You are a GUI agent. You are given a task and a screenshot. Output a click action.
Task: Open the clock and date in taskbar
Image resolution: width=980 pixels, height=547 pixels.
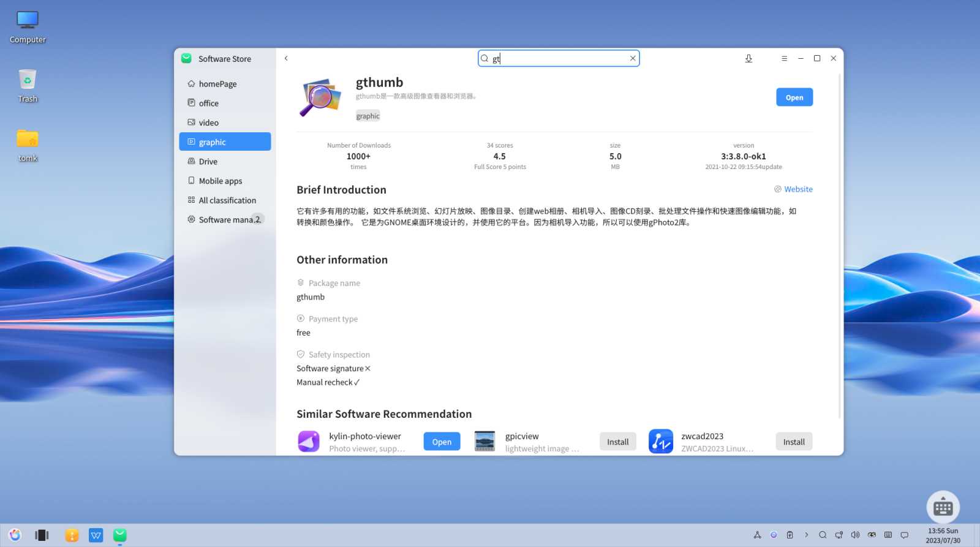click(x=943, y=535)
